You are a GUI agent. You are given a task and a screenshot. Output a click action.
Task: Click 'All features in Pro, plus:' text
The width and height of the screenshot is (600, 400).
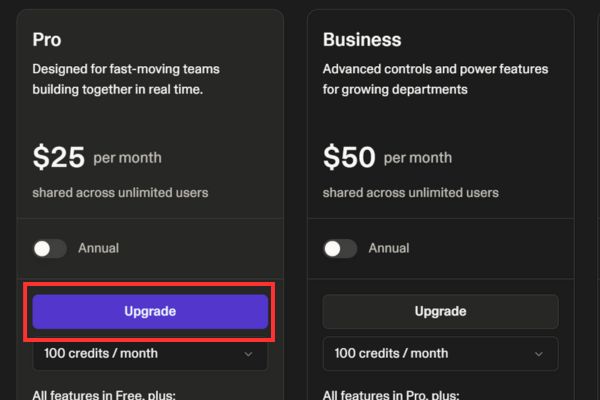click(x=397, y=394)
